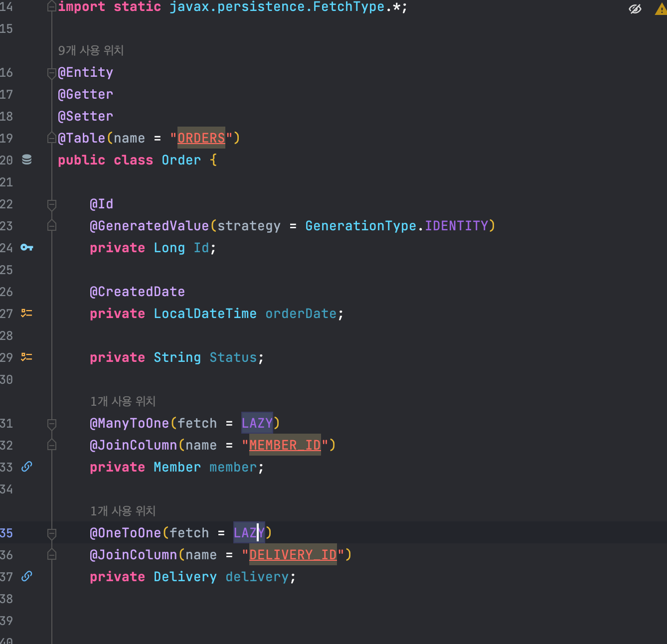Viewport: 667px width, 644px height.
Task: Click fold marker beside @JoinColumn DELIVERY_ID line
Action: pos(51,554)
